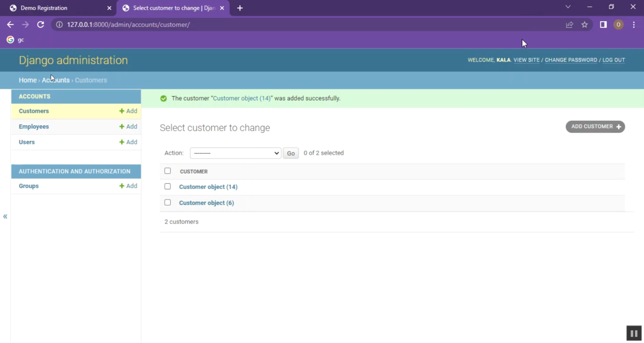Open Employees in the Accounts sidebar
Viewport: 644px width, 343px height.
pyautogui.click(x=34, y=127)
